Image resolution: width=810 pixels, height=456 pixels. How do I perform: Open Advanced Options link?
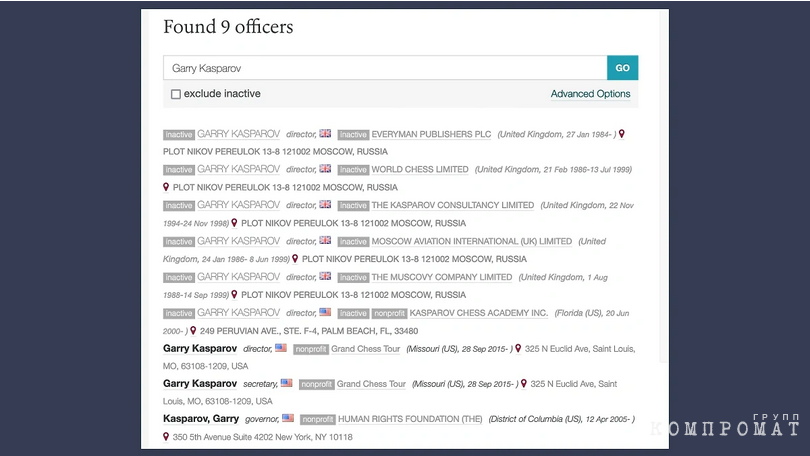tap(590, 94)
